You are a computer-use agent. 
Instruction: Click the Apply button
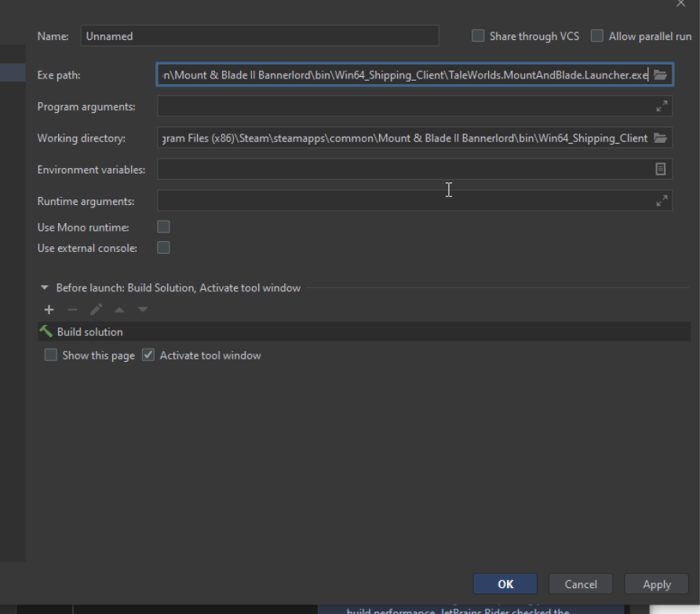(x=657, y=584)
